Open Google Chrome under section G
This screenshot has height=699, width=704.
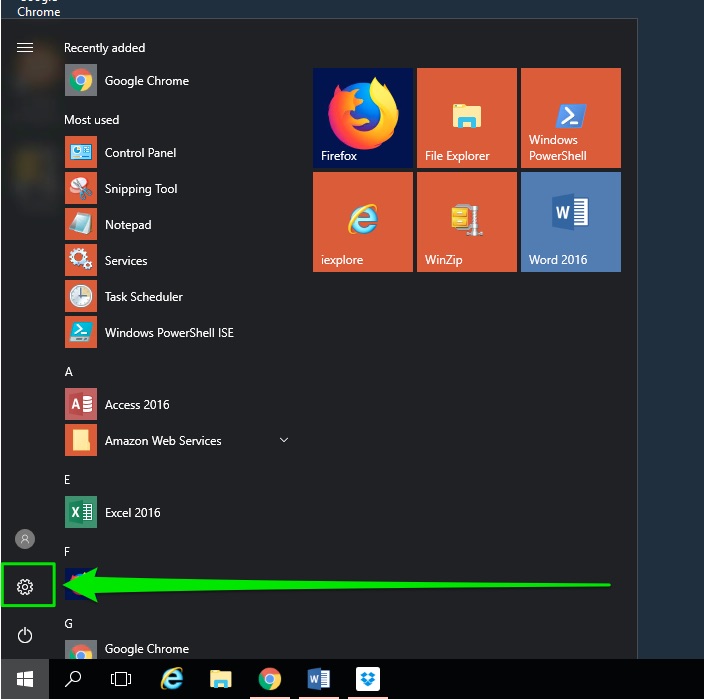pyautogui.click(x=178, y=649)
